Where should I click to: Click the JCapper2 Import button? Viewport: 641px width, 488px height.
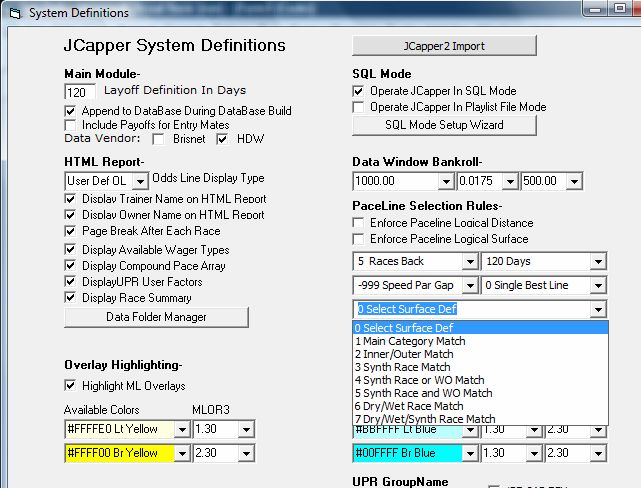pos(444,46)
